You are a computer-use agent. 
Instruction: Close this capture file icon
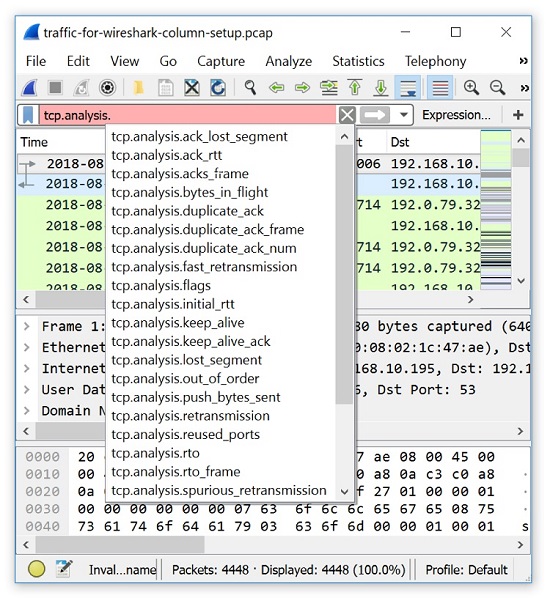(x=192, y=88)
